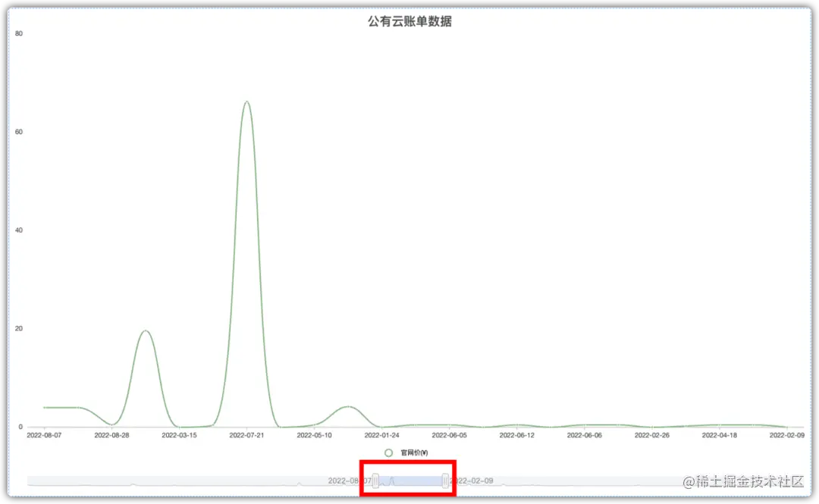Click the right data zoom slider handle
This screenshot has height=504, width=819.
click(x=445, y=481)
